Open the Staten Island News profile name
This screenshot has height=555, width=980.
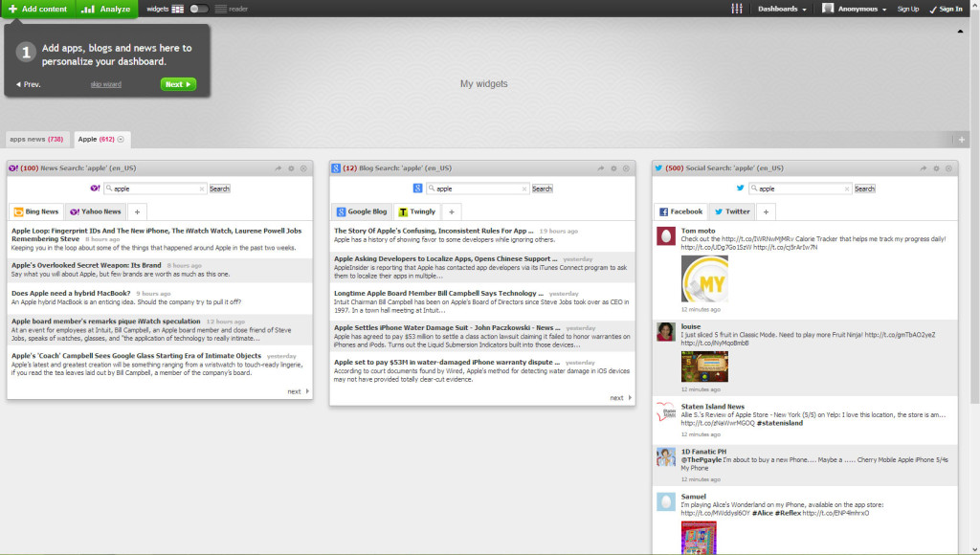712,407
